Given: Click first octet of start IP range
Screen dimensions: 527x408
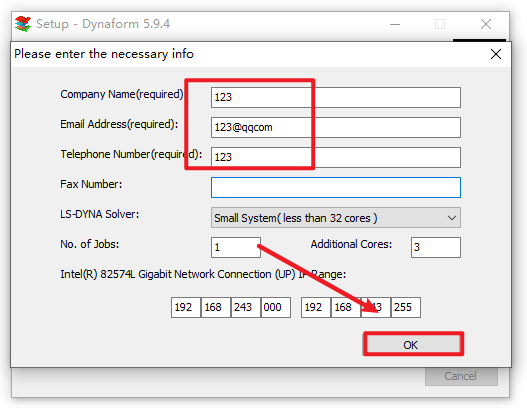Looking at the screenshot, I should [x=186, y=307].
